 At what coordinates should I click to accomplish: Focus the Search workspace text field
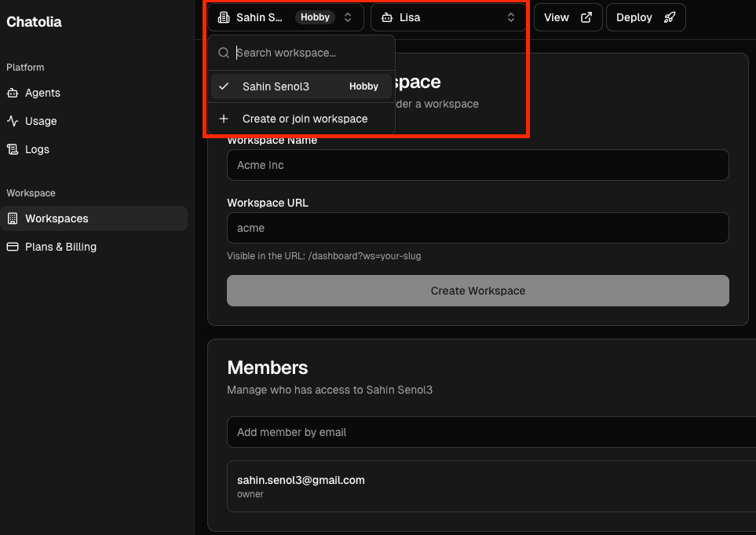[x=310, y=53]
